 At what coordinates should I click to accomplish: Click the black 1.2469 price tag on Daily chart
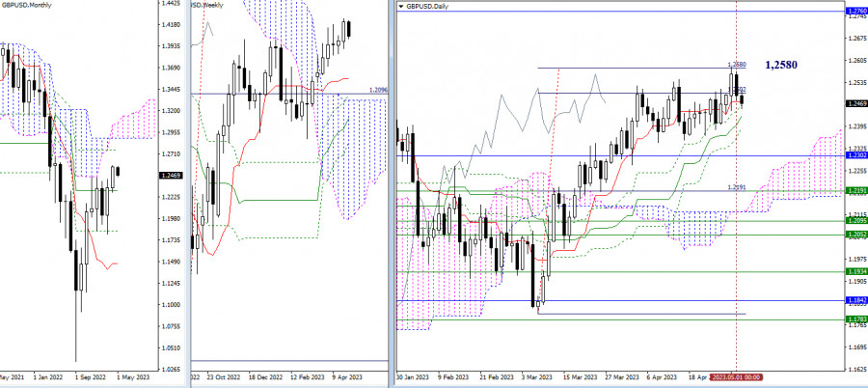(x=855, y=103)
